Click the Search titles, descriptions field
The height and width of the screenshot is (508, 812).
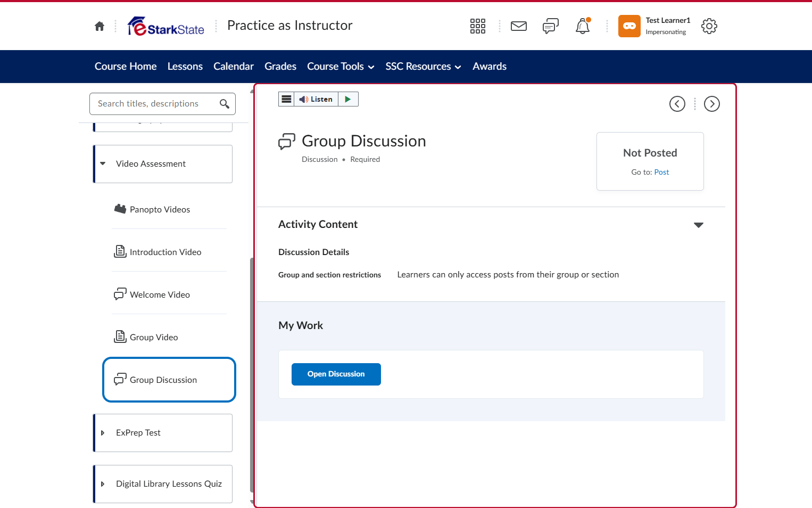pyautogui.click(x=162, y=104)
